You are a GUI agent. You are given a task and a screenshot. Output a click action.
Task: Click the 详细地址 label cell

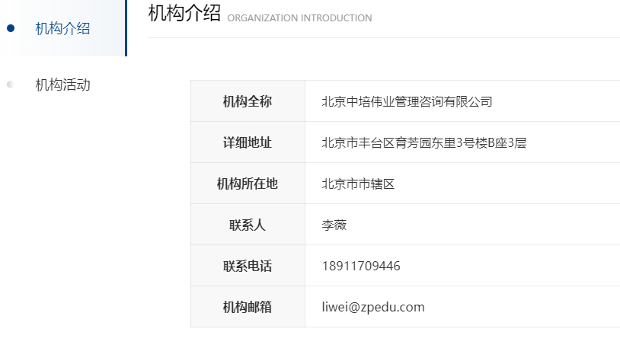tap(248, 142)
